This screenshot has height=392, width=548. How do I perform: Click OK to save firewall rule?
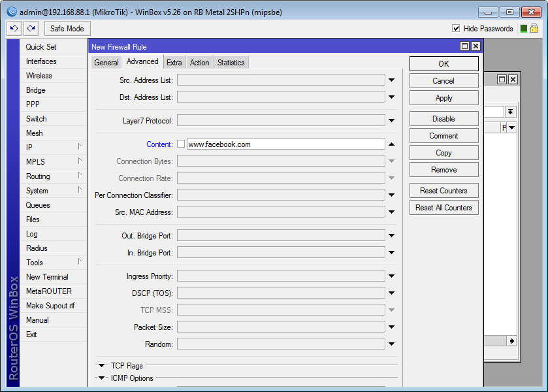(444, 63)
